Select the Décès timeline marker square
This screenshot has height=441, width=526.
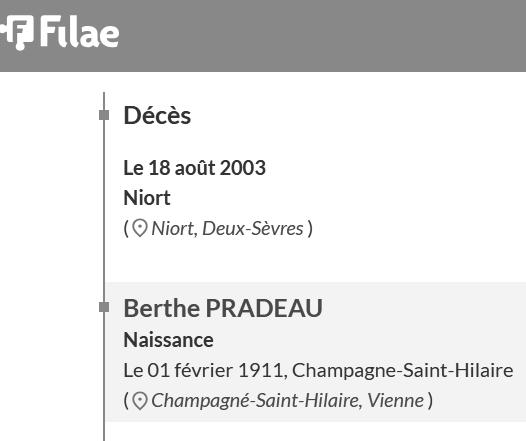pos(104,115)
